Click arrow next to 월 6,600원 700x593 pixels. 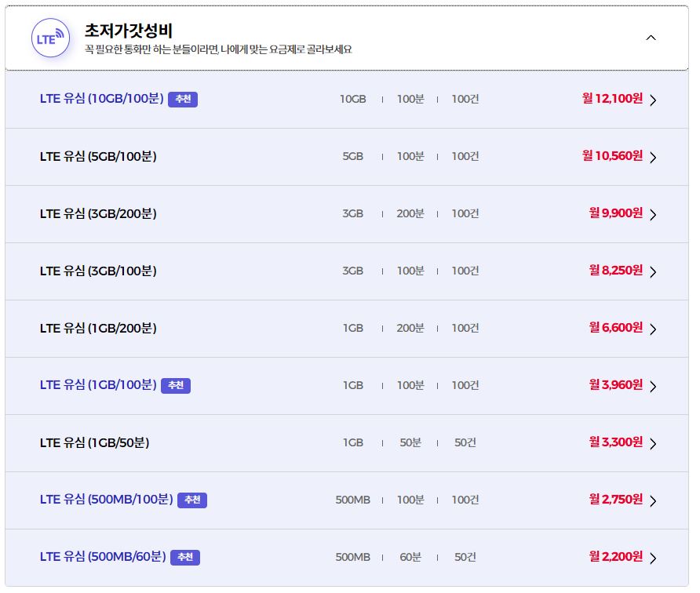tap(653, 329)
